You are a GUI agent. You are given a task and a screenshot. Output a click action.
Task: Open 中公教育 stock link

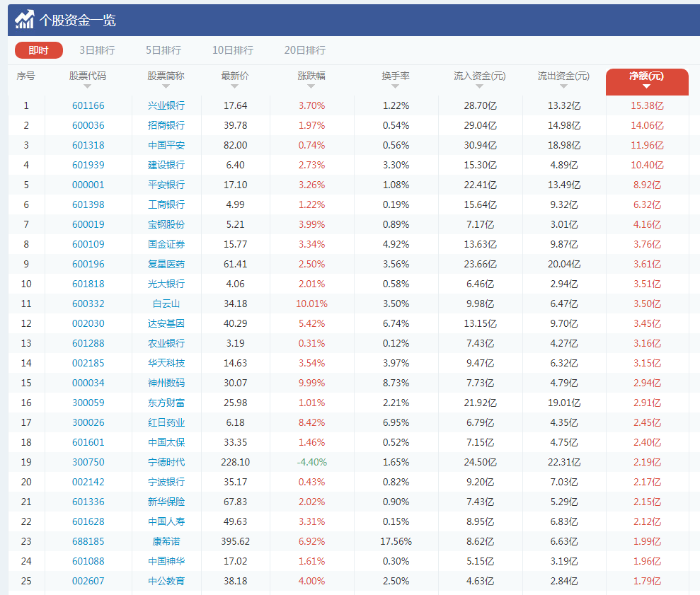(x=166, y=581)
